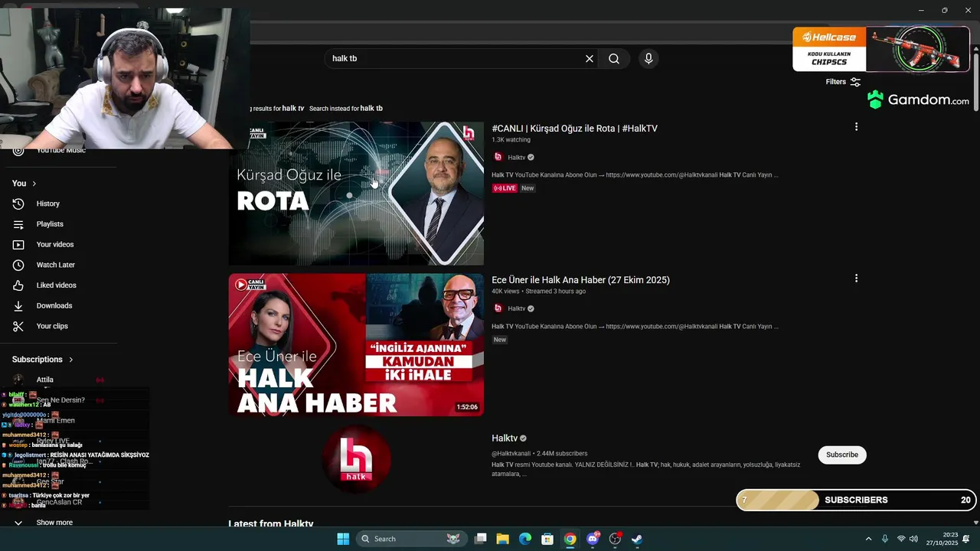Screen dimensions: 980x551
Task: Open more options for the Halk Ana Haber video
Action: (x=856, y=279)
